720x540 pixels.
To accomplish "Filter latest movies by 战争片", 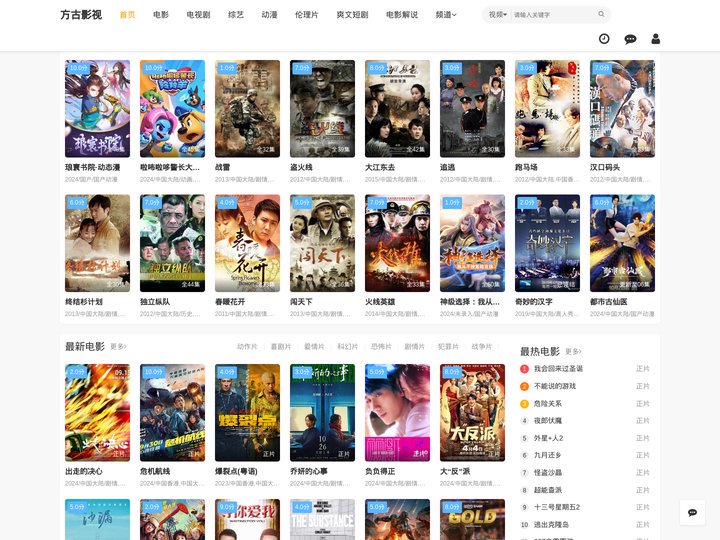I will (x=481, y=347).
